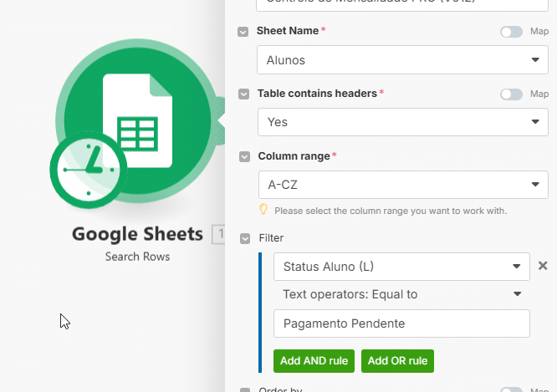The height and width of the screenshot is (392, 557).
Task: Click the Sheet Name label
Action: [288, 31]
